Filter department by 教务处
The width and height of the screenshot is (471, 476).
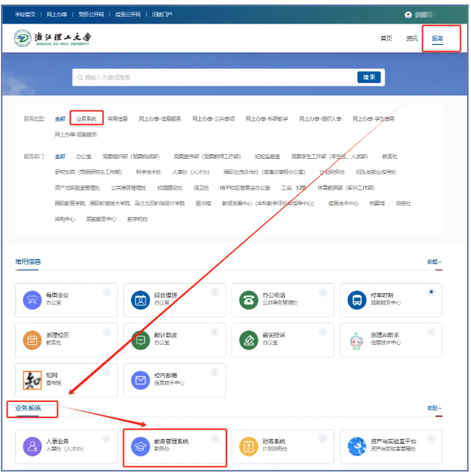389,157
